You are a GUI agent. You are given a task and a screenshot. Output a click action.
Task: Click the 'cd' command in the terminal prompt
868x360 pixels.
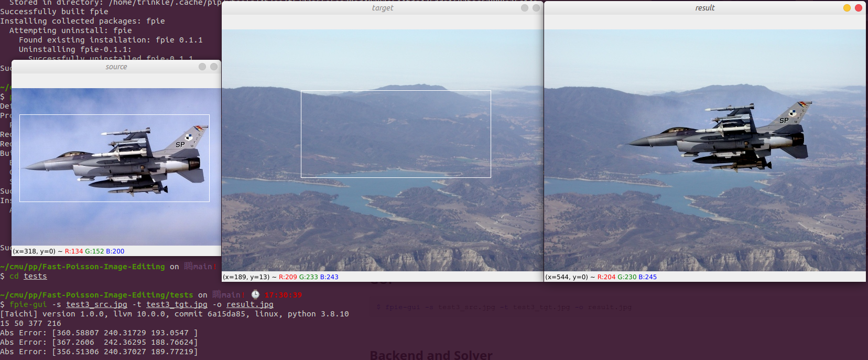tap(14, 276)
